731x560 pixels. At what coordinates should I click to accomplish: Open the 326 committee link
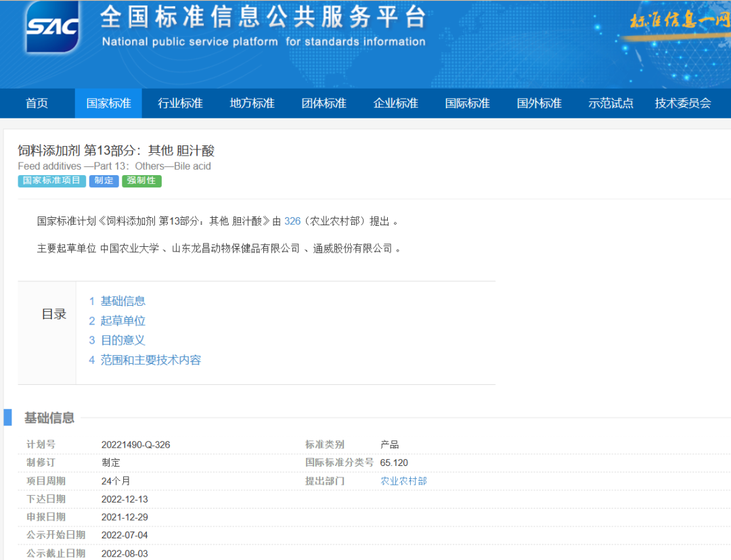click(x=292, y=221)
